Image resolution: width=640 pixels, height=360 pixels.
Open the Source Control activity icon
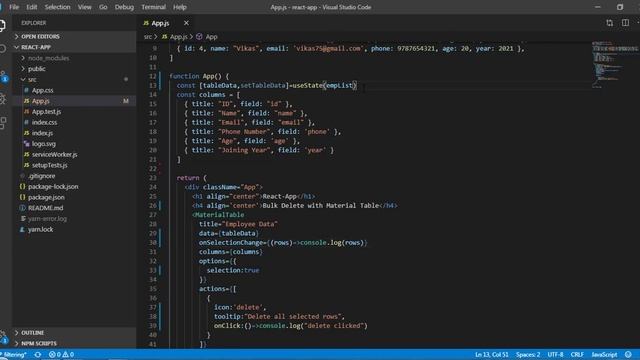point(3,75)
